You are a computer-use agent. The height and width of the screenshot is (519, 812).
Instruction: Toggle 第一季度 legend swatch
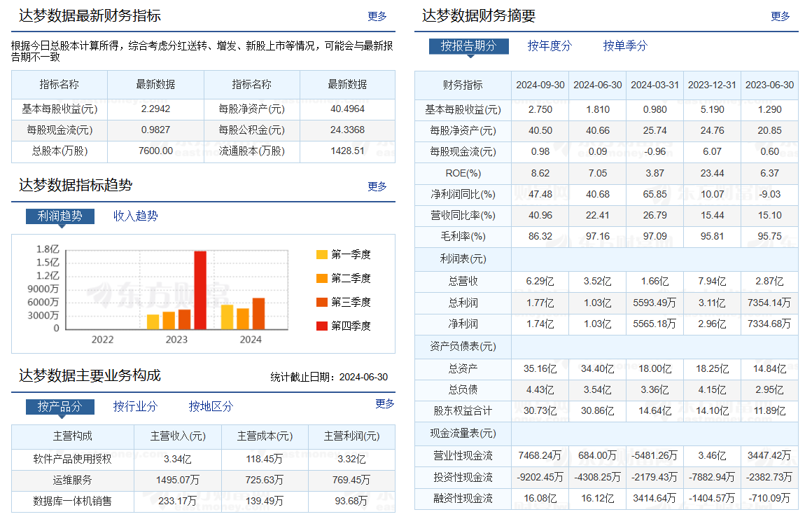click(x=321, y=254)
